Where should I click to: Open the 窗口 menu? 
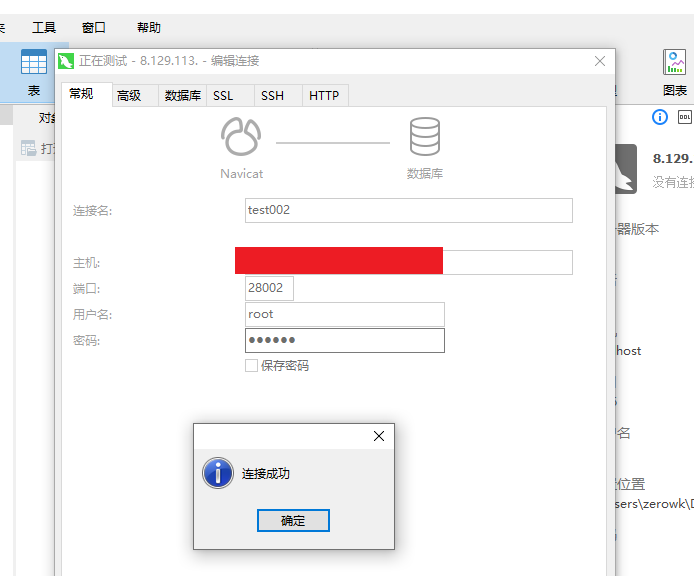tap(93, 27)
